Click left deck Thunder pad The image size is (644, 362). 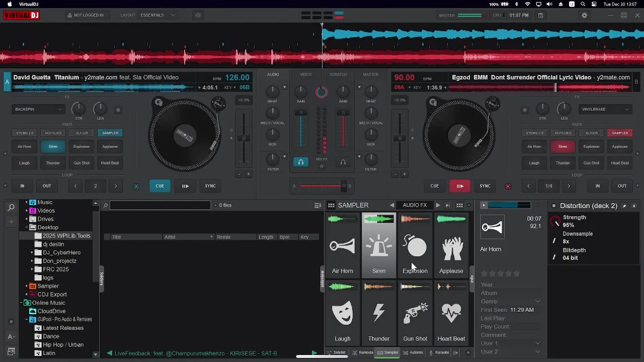coord(53,163)
